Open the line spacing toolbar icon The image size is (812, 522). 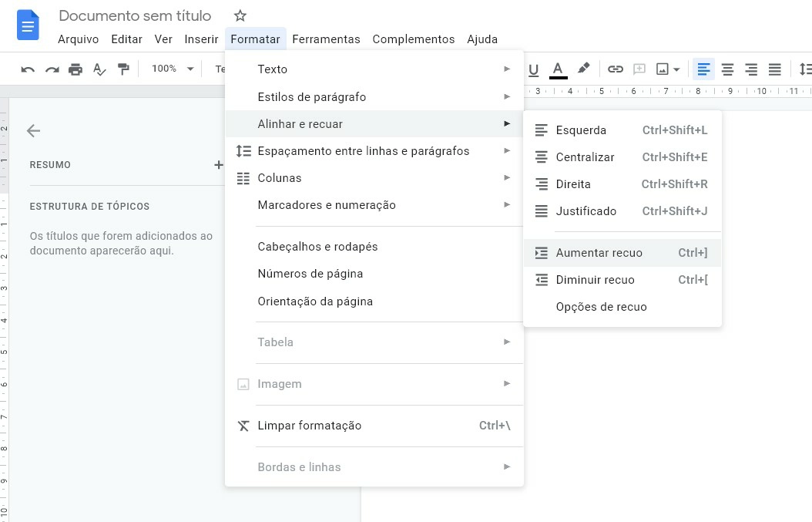coord(805,69)
